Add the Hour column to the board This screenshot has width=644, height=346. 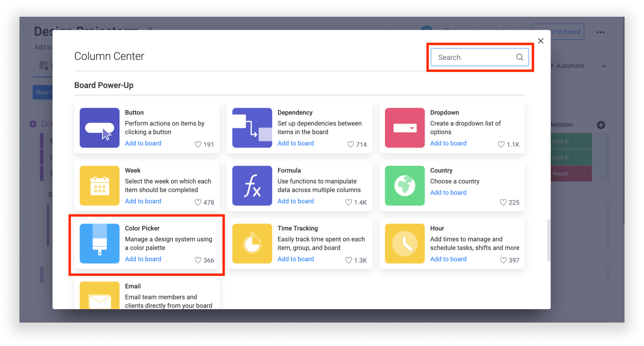coord(448,259)
